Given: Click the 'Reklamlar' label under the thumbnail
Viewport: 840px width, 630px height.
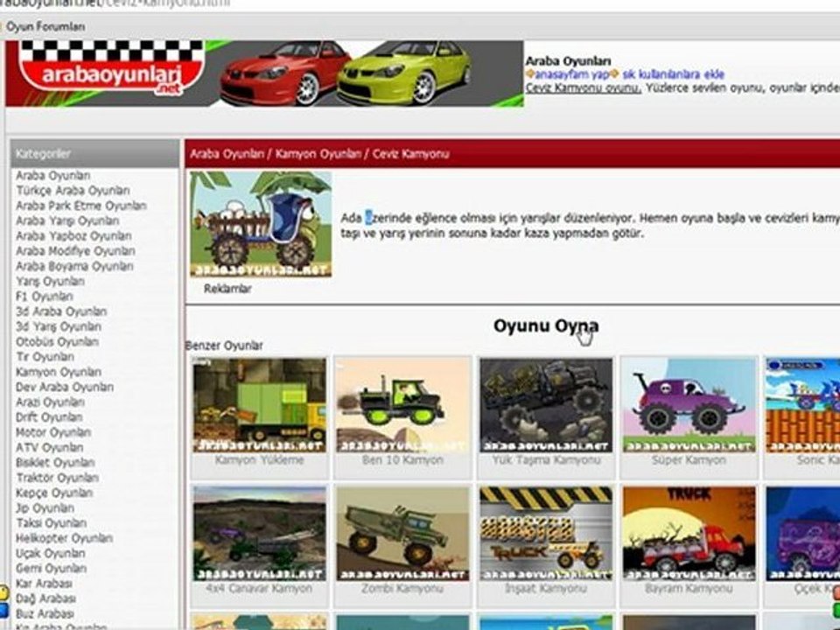Looking at the screenshot, I should pyautogui.click(x=227, y=289).
